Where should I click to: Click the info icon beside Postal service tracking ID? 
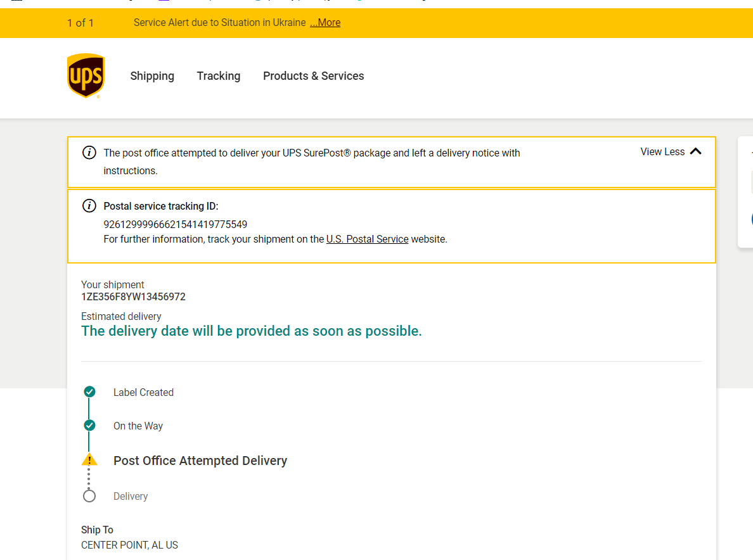(89, 206)
